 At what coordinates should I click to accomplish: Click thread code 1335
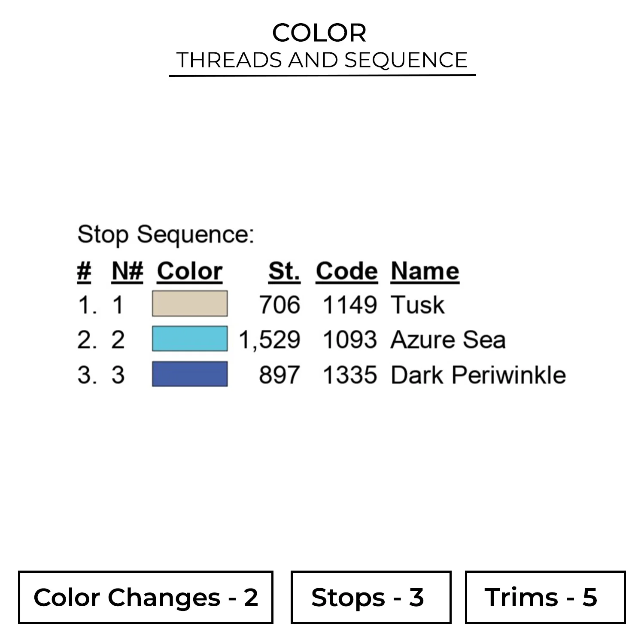349,375
